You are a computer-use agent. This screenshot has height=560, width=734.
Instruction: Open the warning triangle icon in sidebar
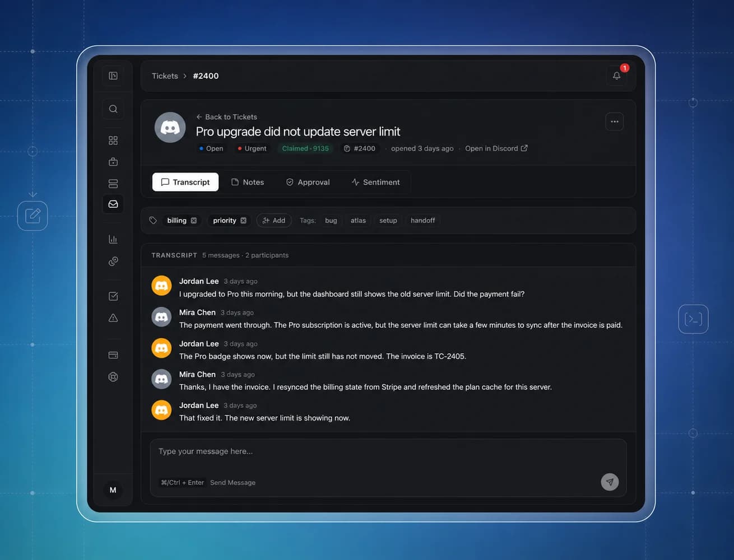[x=113, y=318]
